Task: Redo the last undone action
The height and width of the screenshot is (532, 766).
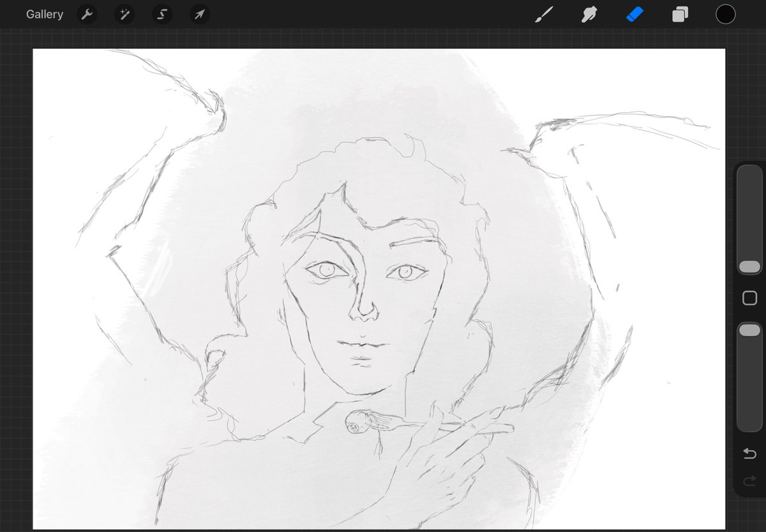Action: (x=749, y=481)
